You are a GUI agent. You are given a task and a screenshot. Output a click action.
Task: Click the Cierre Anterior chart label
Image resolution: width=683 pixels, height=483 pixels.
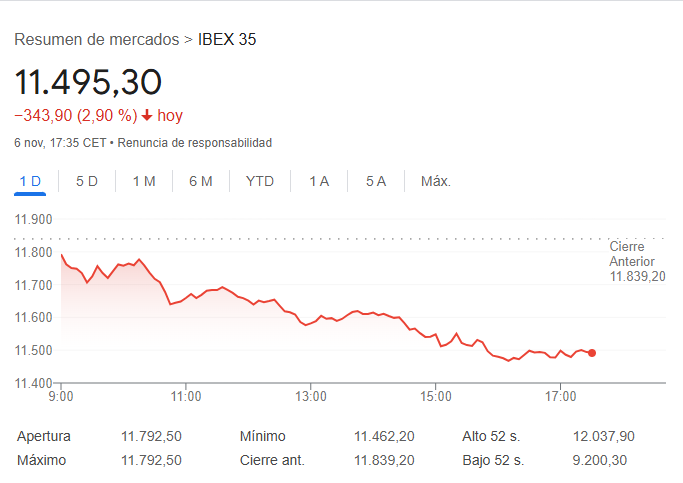click(x=637, y=261)
